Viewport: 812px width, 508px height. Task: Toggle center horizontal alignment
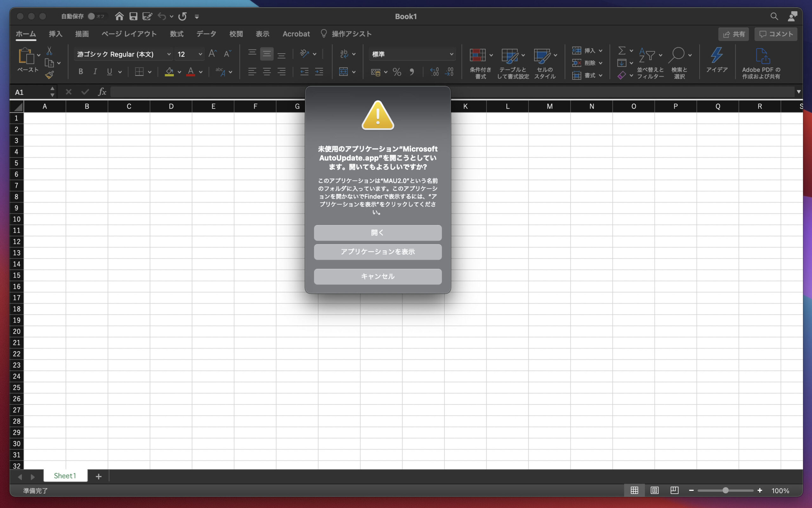point(267,71)
